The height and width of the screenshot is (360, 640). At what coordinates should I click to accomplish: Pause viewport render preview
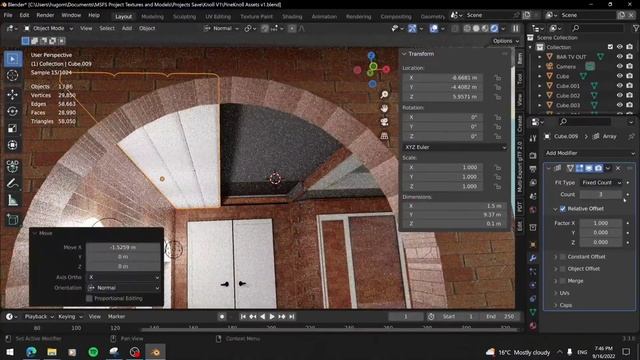(516, 29)
